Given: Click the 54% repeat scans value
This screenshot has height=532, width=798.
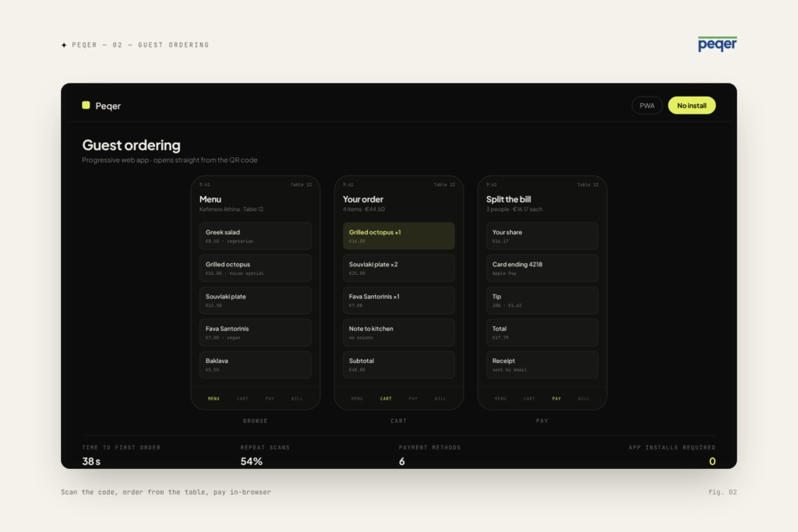Looking at the screenshot, I should click(252, 461).
